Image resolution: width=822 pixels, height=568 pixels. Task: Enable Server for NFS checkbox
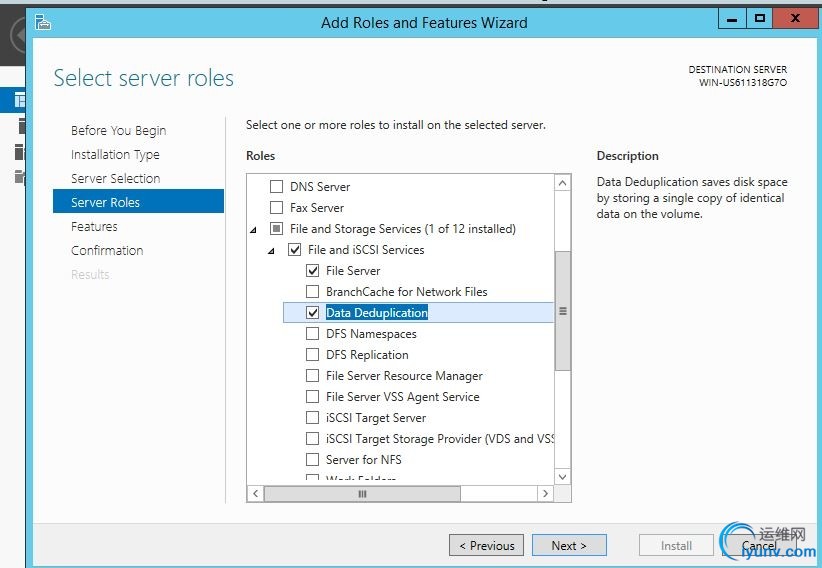point(312,459)
